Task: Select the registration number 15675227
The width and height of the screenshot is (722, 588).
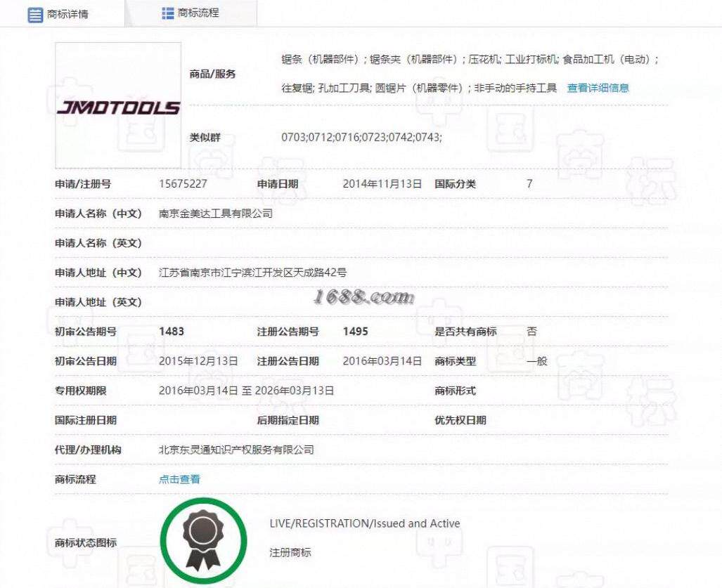Action: (x=183, y=184)
